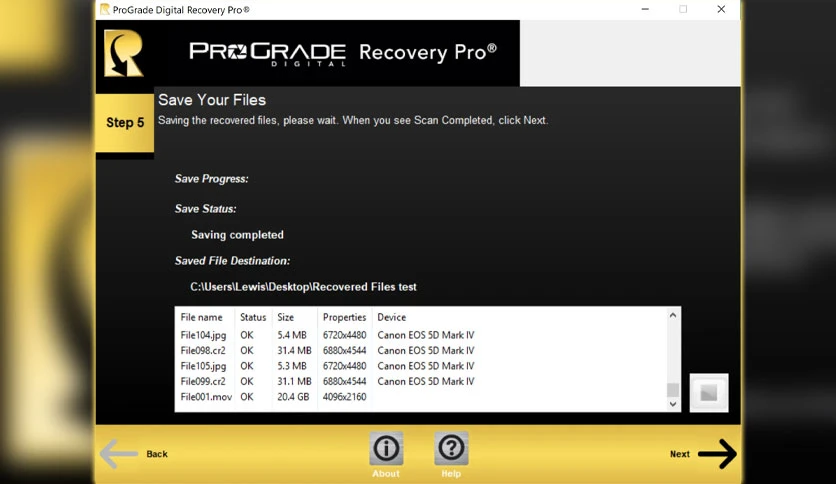The height and width of the screenshot is (484, 836).
Task: Click the ProGrade R logo in the header
Action: coord(124,53)
